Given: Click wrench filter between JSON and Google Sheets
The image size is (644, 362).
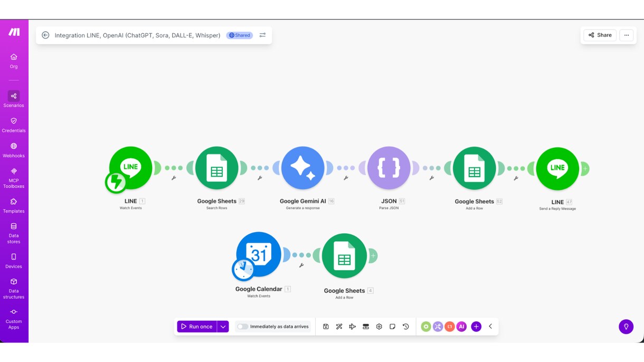Looking at the screenshot, I should click(x=432, y=178).
